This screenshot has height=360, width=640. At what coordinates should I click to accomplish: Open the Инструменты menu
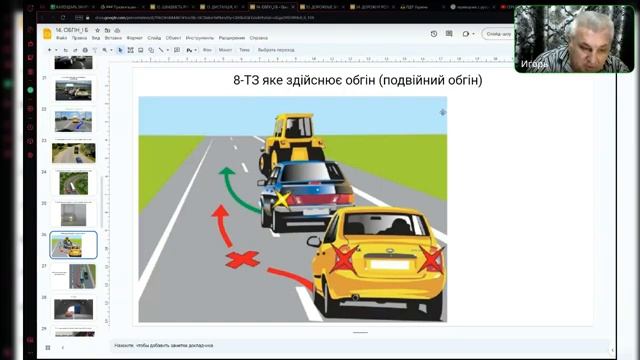(x=200, y=38)
